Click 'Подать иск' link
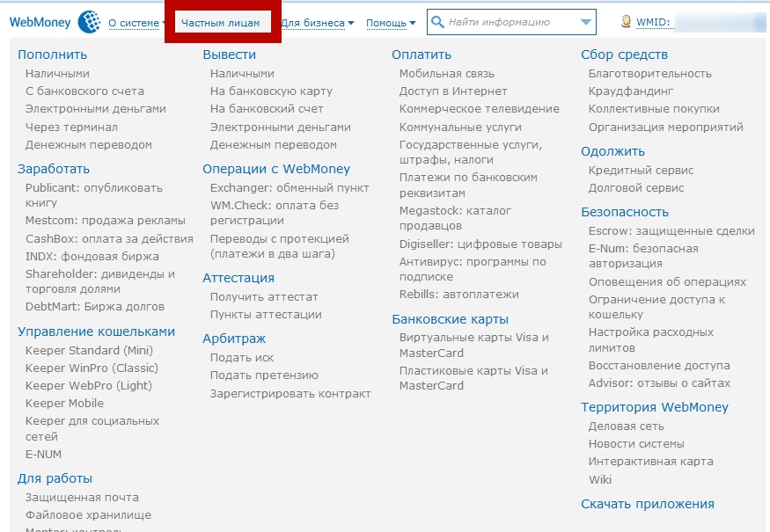The width and height of the screenshot is (770, 532). click(242, 358)
